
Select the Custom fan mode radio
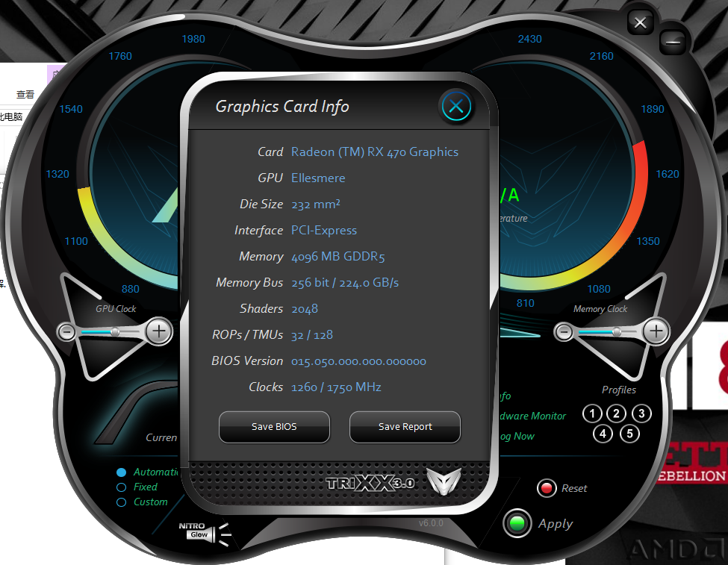tap(121, 502)
